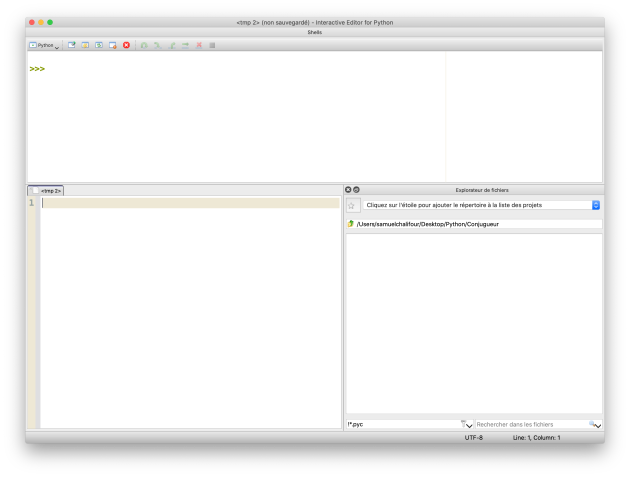Undock the Explorateur de fichiers panel
Viewport: 630px width, 477px height.
[356, 189]
